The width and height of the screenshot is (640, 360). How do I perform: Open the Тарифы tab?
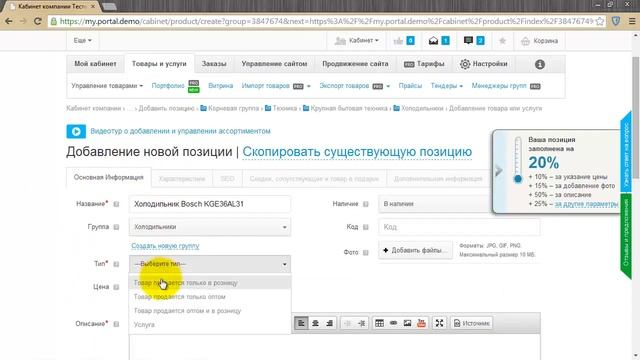pos(424,64)
